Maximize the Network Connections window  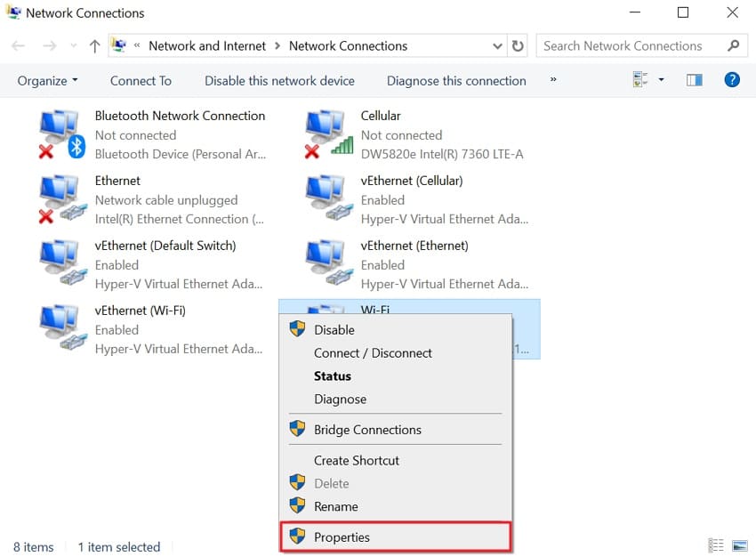pos(683,12)
